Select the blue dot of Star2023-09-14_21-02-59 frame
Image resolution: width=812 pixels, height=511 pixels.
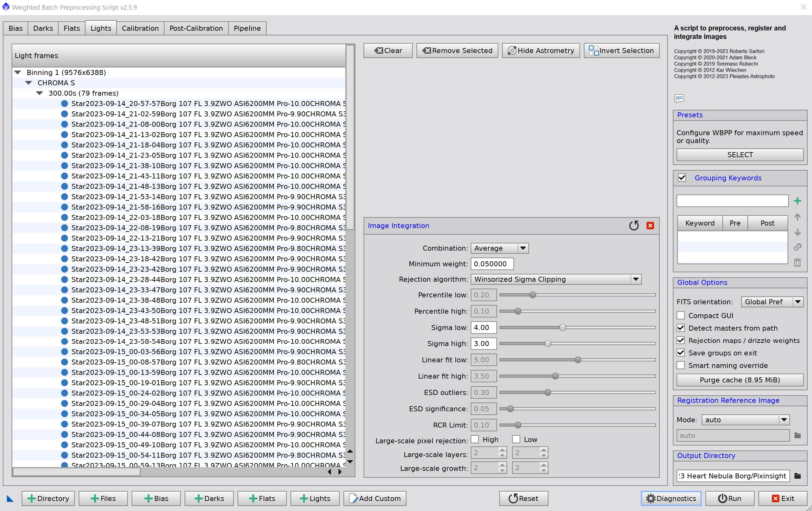(65, 114)
